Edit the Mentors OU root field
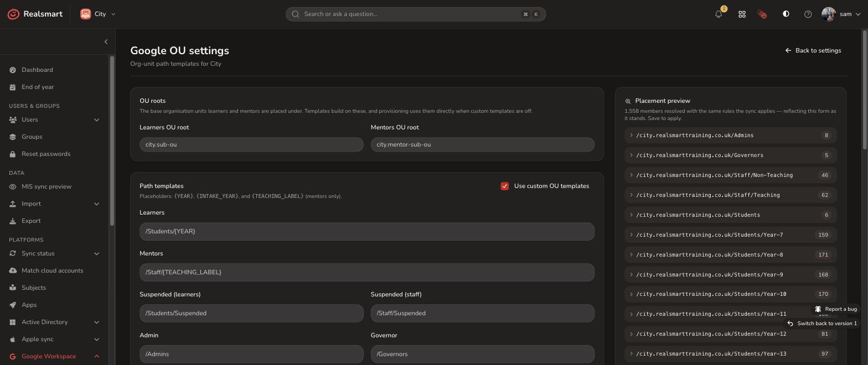 point(483,144)
